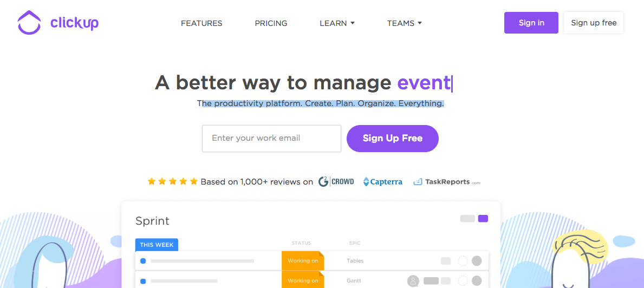The image size is (644, 288).
Task: Click the ClickUp purple logo icon
Action: (29, 23)
